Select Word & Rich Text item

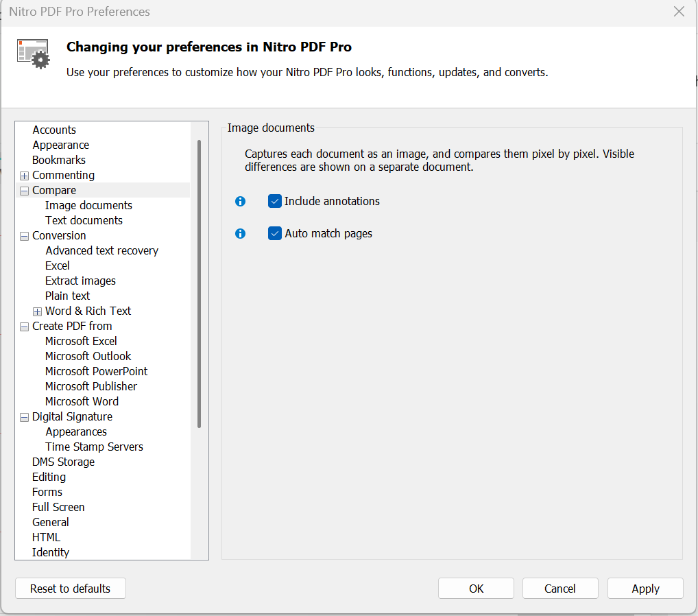pyautogui.click(x=88, y=311)
